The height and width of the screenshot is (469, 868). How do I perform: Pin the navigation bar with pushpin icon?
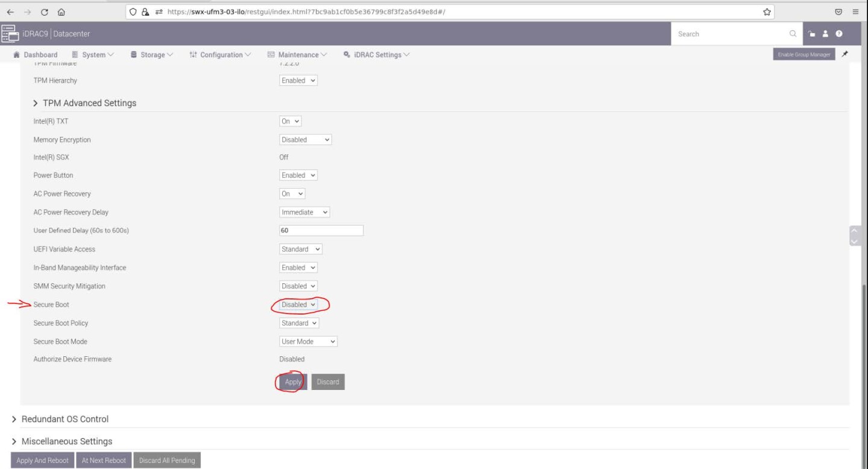[x=844, y=54]
